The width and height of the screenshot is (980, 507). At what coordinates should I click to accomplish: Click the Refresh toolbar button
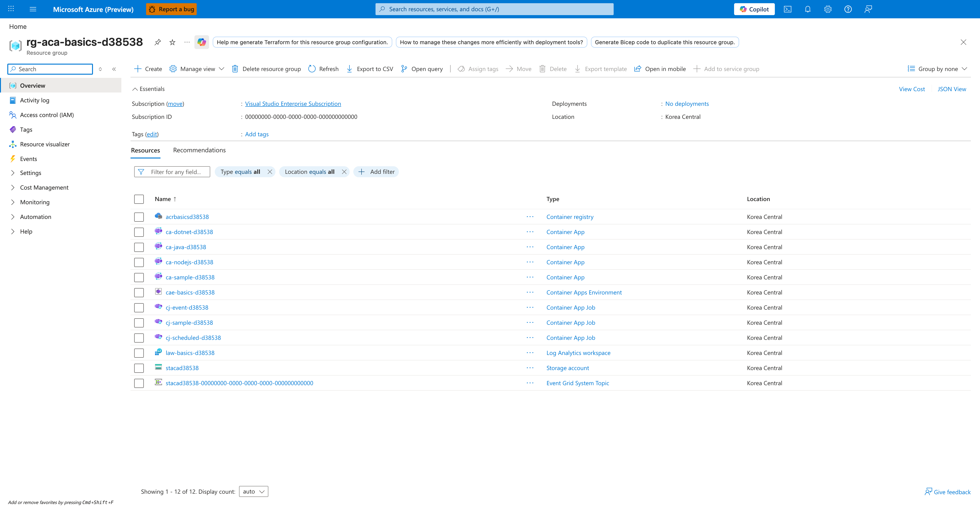[323, 69]
